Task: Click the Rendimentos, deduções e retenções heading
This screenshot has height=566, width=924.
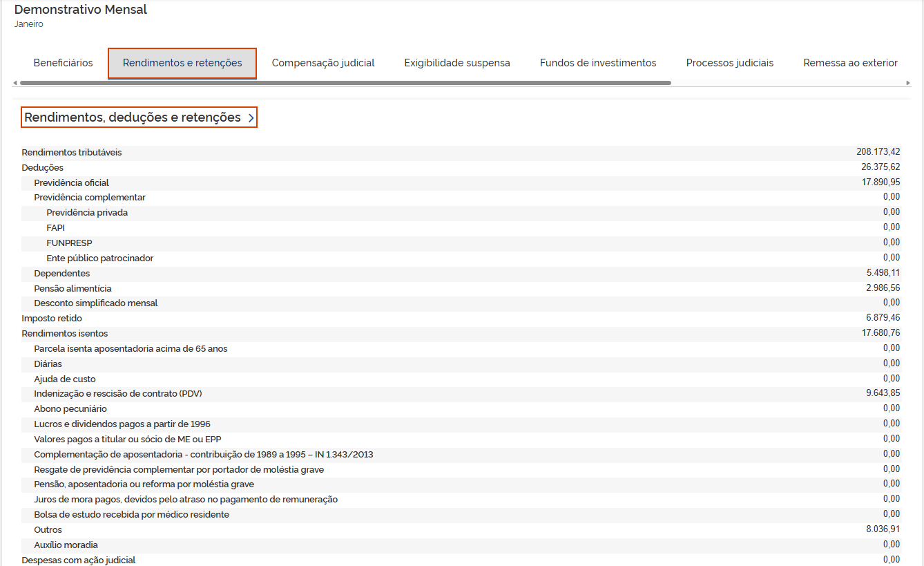Action: [x=133, y=117]
